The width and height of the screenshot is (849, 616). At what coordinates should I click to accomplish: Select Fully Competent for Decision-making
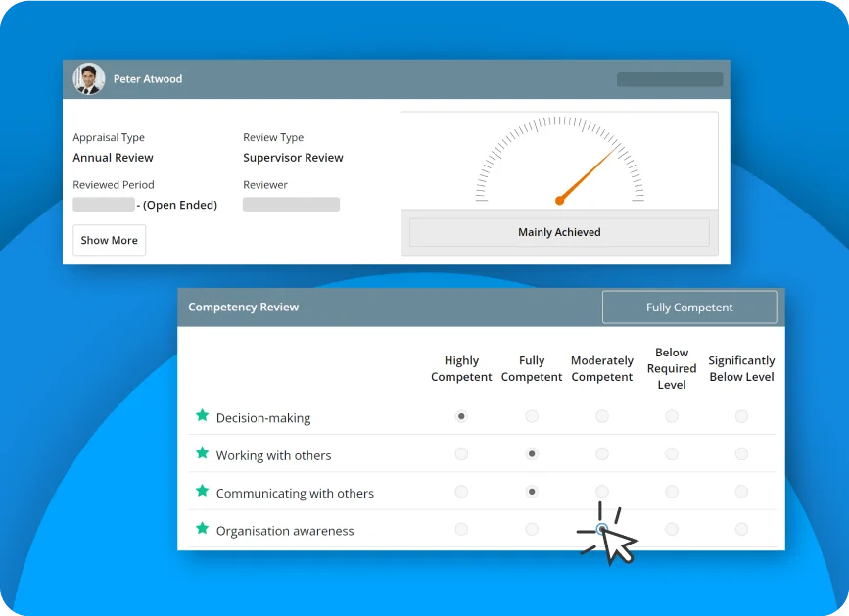coord(532,416)
